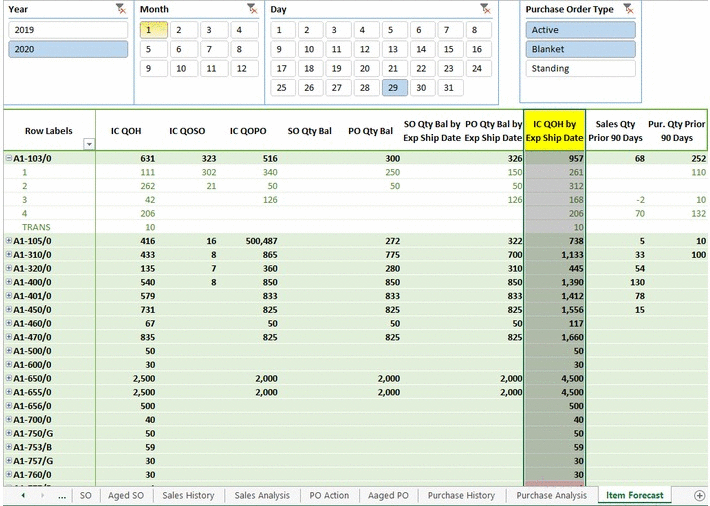The height and width of the screenshot is (506, 710).
Task: Select day 31 in Day slicer
Action: pos(451,87)
